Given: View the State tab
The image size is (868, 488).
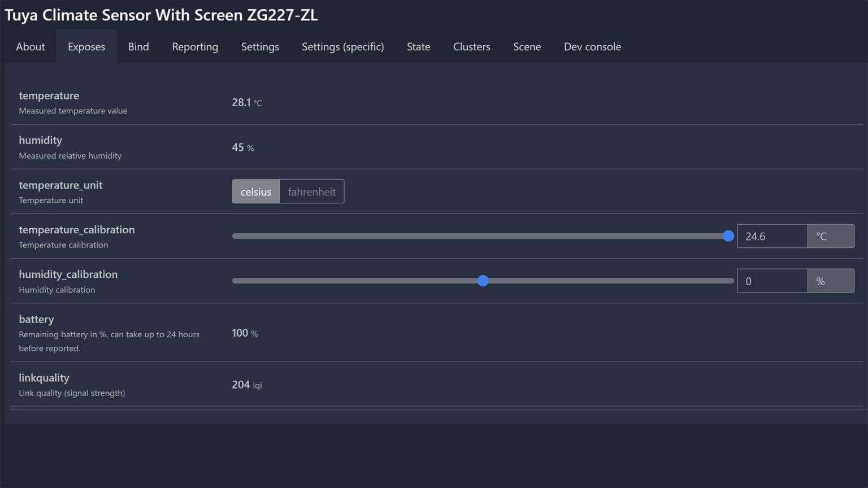Looking at the screenshot, I should pyautogui.click(x=418, y=47).
